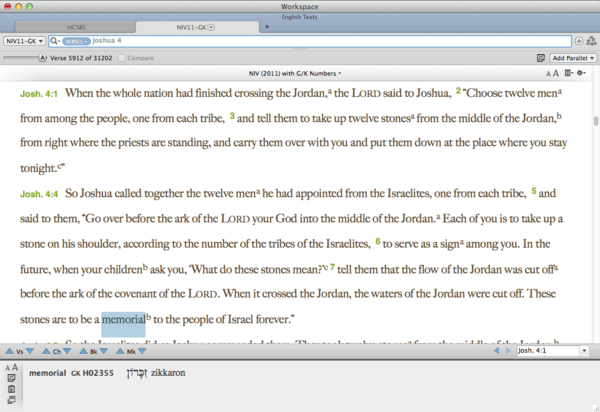Click verse number 7 marker
Image resolution: width=600 pixels, height=412 pixels.
pos(333,267)
